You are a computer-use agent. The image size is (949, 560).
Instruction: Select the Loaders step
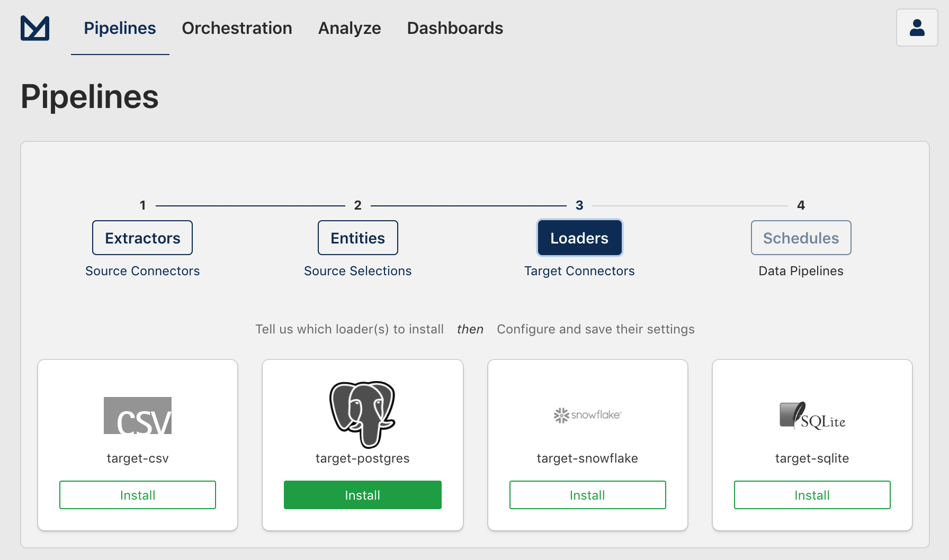point(579,238)
